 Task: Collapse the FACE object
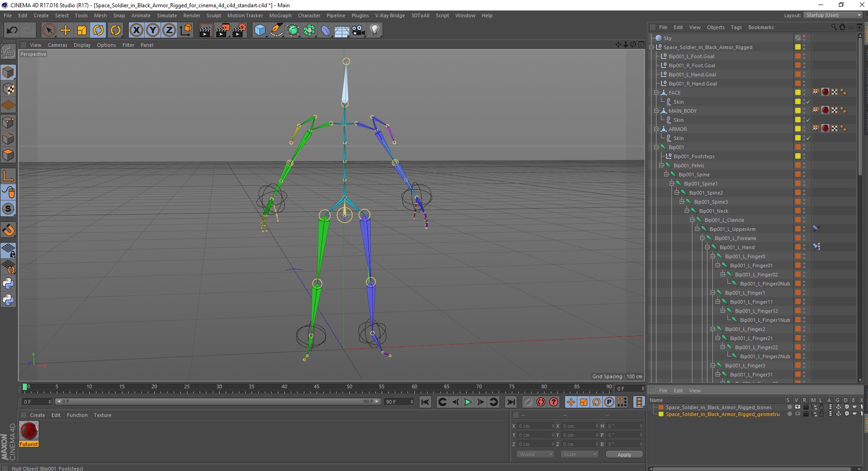pyautogui.click(x=656, y=93)
